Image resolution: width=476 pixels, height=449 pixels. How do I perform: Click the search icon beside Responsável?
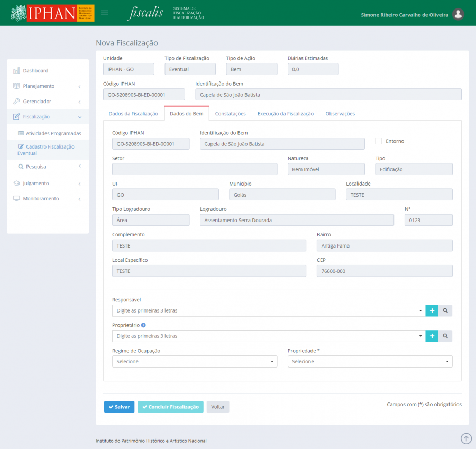point(445,310)
